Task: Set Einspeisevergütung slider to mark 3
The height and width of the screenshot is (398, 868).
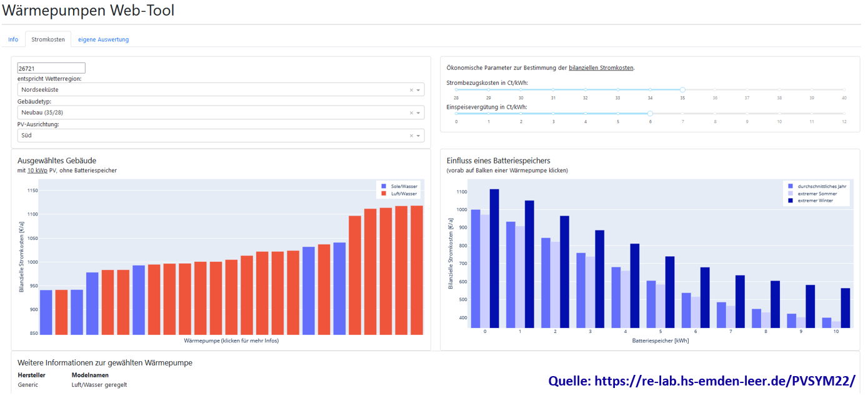Action: (x=553, y=114)
